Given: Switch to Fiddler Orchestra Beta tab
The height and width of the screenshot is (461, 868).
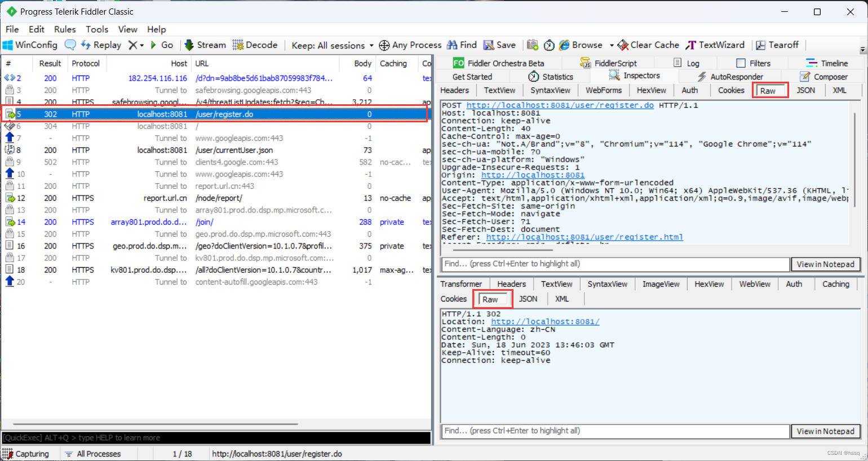Looking at the screenshot, I should 499,63.
